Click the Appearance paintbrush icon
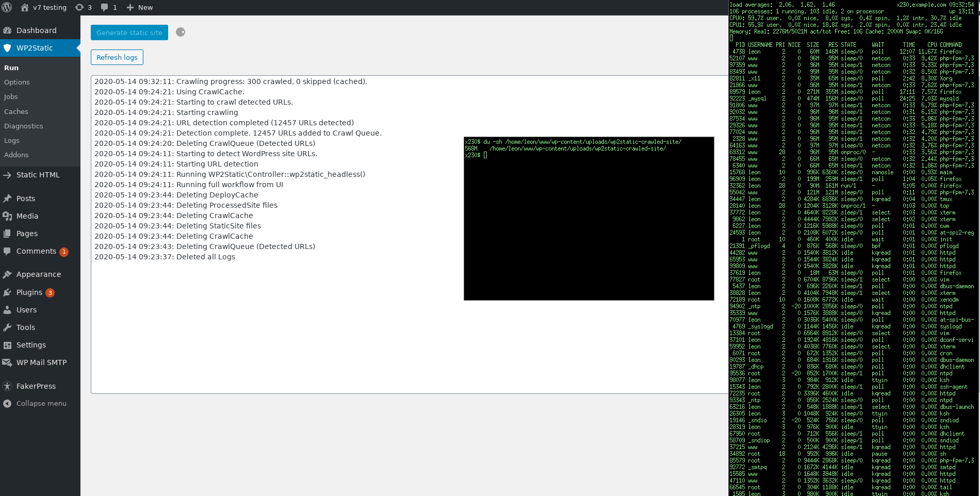Image resolution: width=980 pixels, height=496 pixels. pyautogui.click(x=7, y=274)
